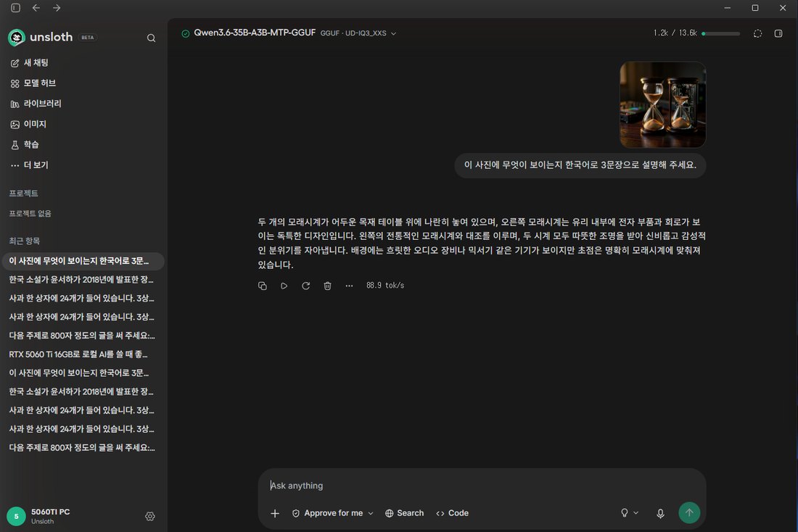
Task: Click the BETA badge
Action: tap(88, 38)
